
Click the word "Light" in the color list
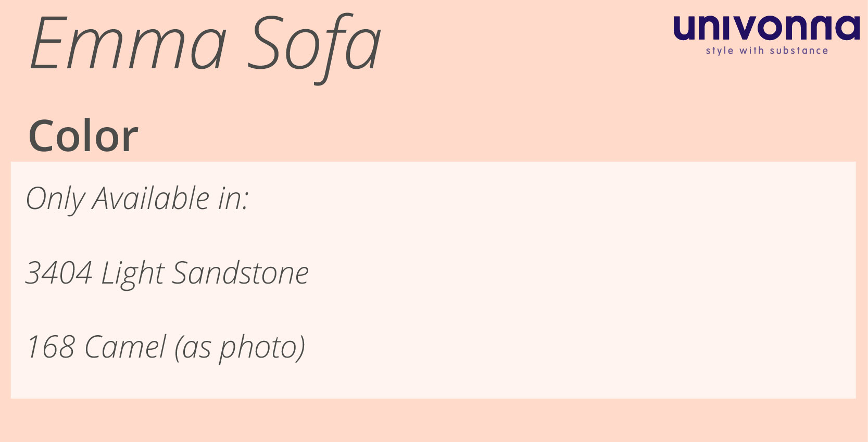[x=133, y=273]
